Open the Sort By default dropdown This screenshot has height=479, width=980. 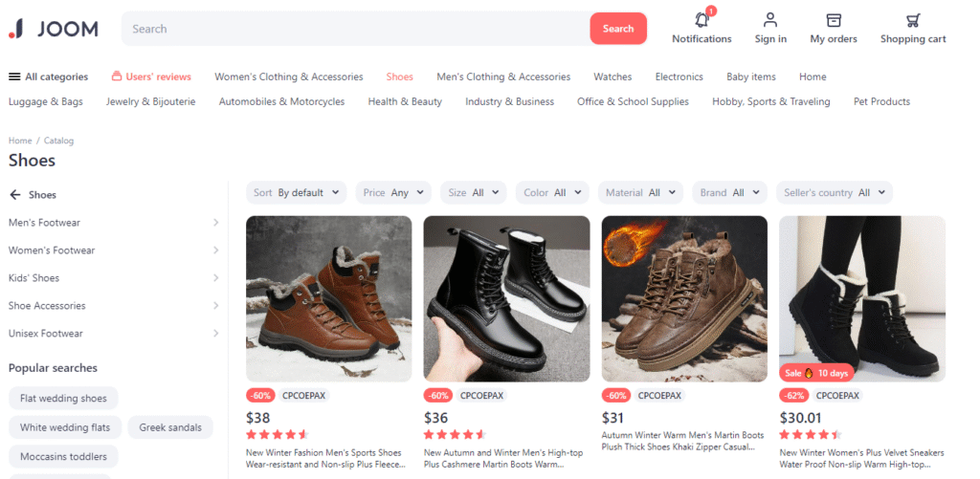[x=297, y=192]
